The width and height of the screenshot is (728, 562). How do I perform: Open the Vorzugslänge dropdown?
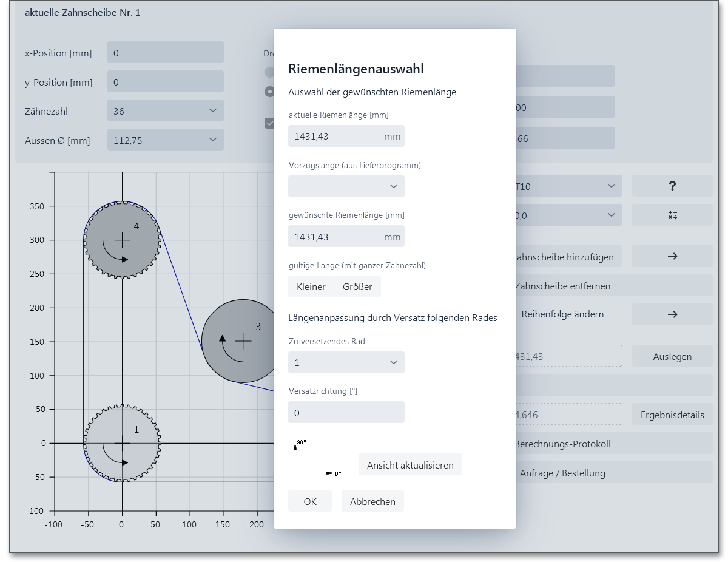[346, 186]
